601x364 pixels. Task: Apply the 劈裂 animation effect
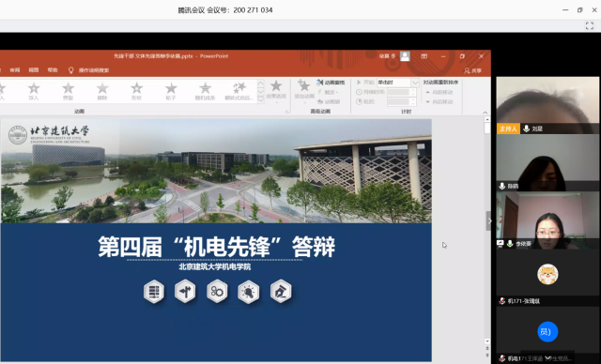tap(68, 92)
